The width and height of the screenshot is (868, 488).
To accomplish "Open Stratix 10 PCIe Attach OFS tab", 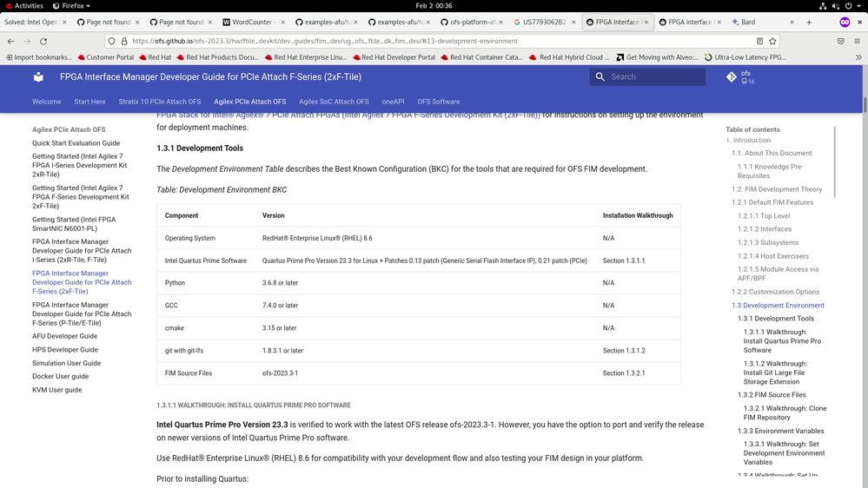I will [x=159, y=102].
